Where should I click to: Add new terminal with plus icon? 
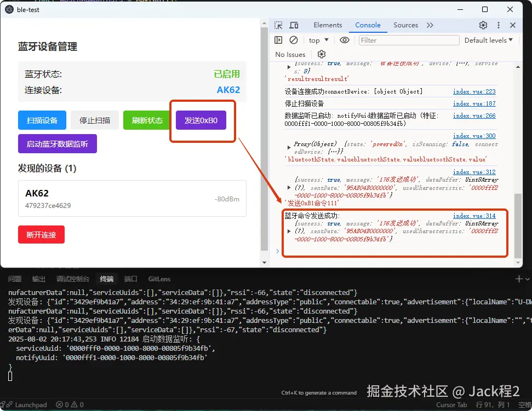click(x=518, y=279)
